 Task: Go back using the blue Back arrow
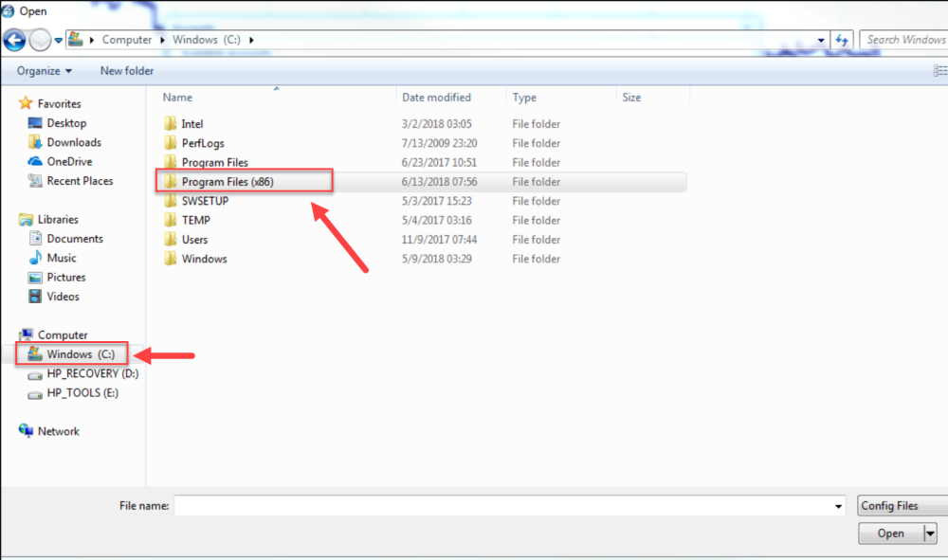pos(14,41)
